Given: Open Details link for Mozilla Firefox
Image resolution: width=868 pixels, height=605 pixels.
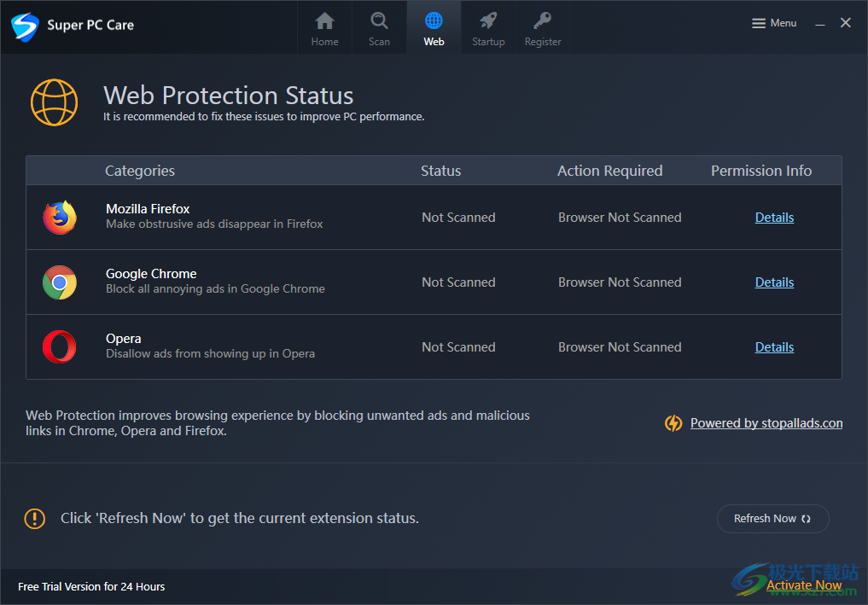Looking at the screenshot, I should pyautogui.click(x=774, y=218).
